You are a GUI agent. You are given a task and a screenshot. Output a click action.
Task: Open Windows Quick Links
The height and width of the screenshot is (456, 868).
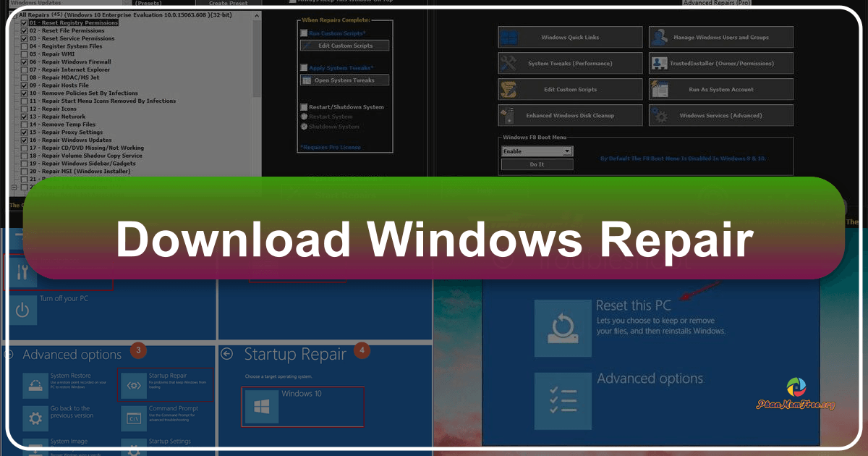pyautogui.click(x=569, y=37)
